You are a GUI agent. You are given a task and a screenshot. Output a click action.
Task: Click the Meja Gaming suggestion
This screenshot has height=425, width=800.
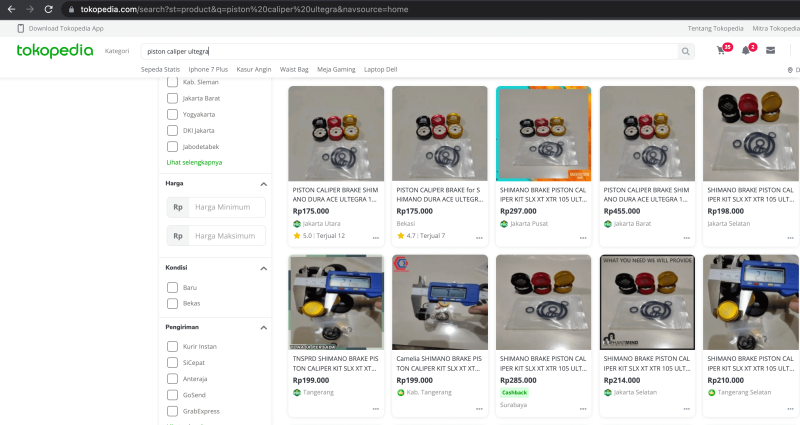pos(336,69)
